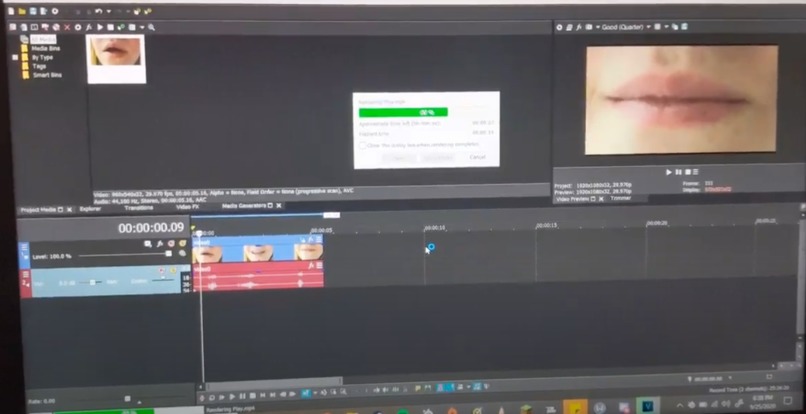Screen dimensions: 806x414
Task: Open Media FX icon in Project Media toolbar
Action: point(89,27)
